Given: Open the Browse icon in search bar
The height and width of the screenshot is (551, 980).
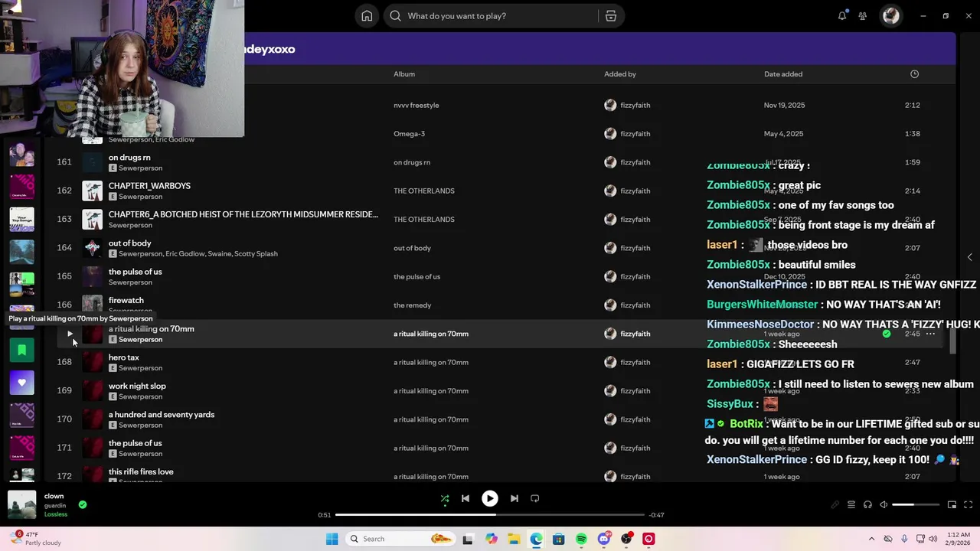Looking at the screenshot, I should coord(611,16).
